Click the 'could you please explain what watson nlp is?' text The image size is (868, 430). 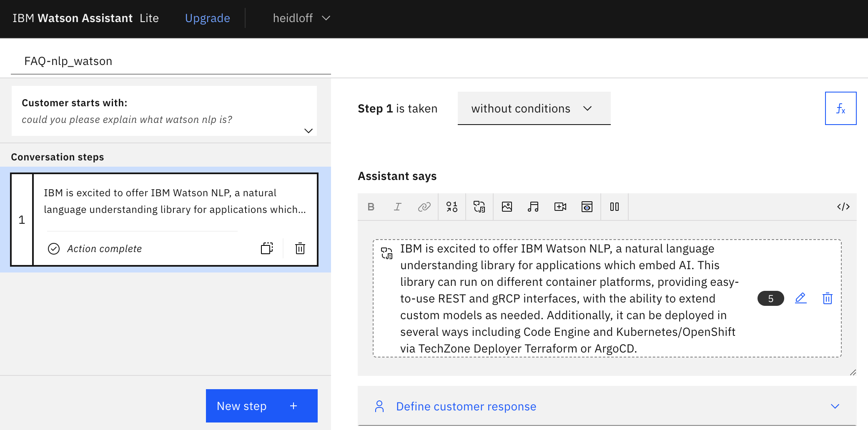click(127, 120)
